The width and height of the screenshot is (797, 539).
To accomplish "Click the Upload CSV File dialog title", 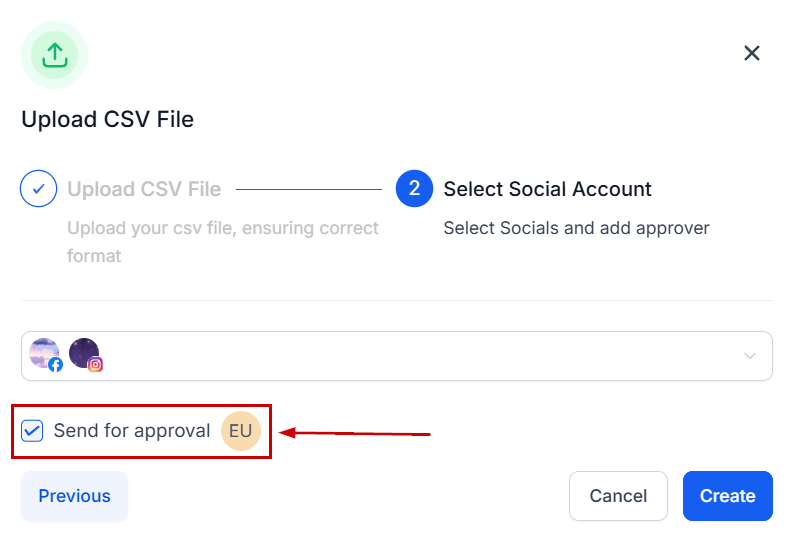I will [x=108, y=120].
